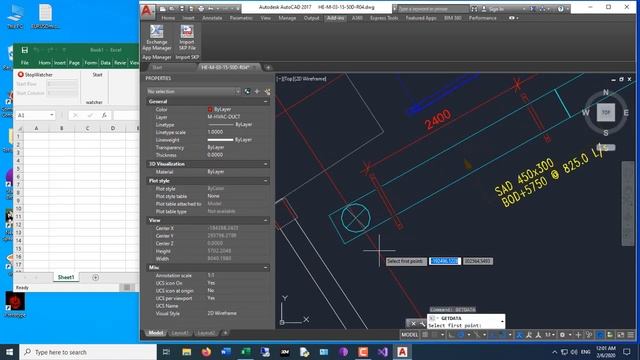Click Start button in Excel watcher group
This screenshot has width=640, height=360.
click(97, 75)
